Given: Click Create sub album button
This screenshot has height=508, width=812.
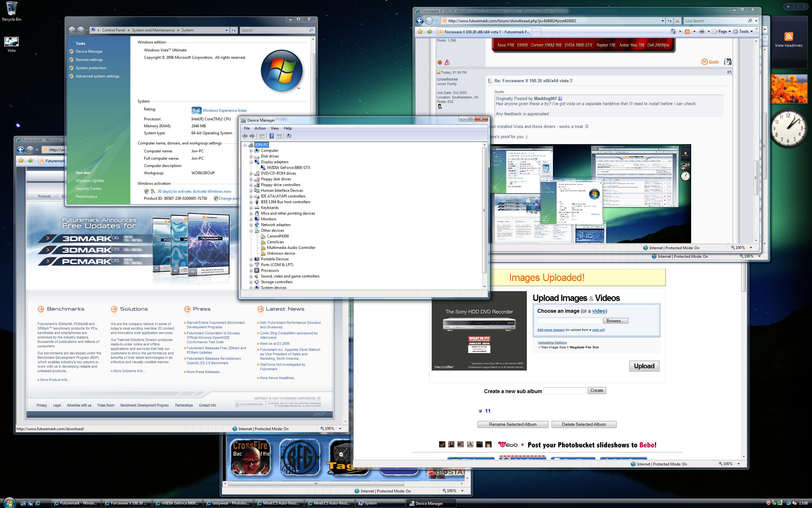Looking at the screenshot, I should click(597, 391).
